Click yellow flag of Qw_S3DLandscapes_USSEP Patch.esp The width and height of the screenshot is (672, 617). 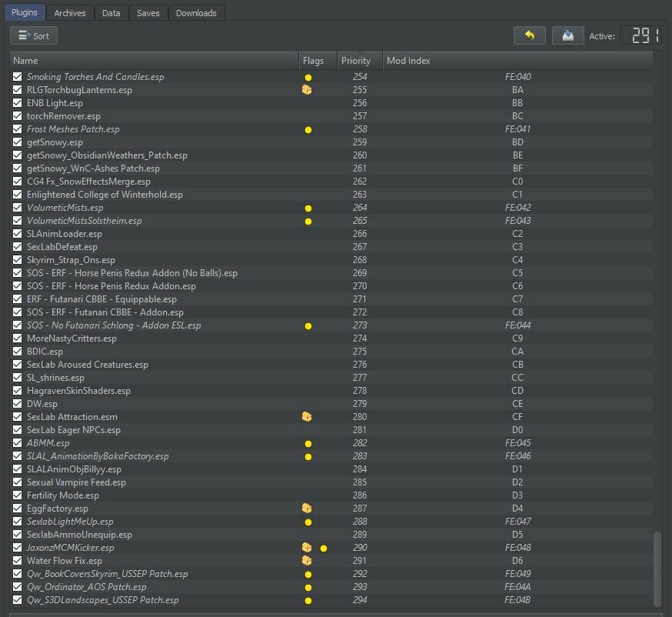pyautogui.click(x=308, y=601)
